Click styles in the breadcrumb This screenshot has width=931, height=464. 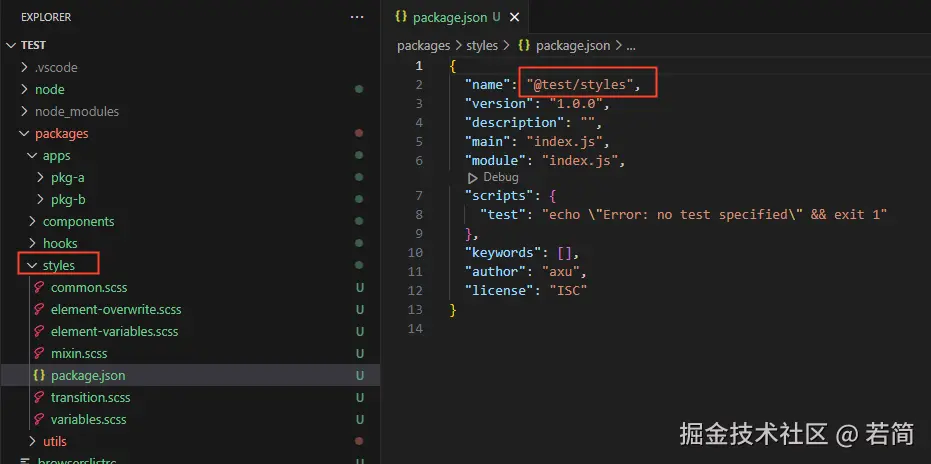[482, 46]
